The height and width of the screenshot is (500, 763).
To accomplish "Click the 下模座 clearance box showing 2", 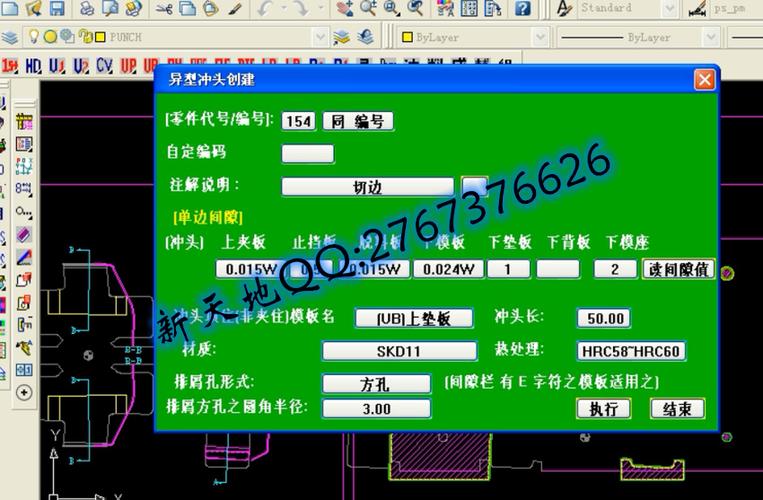I will [x=615, y=269].
